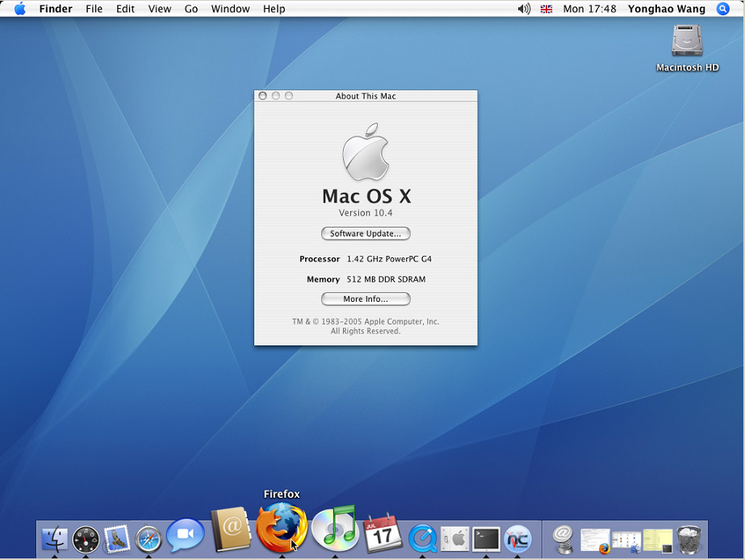Open the British flag input menu
Screen dimensions: 745x560
546,9
